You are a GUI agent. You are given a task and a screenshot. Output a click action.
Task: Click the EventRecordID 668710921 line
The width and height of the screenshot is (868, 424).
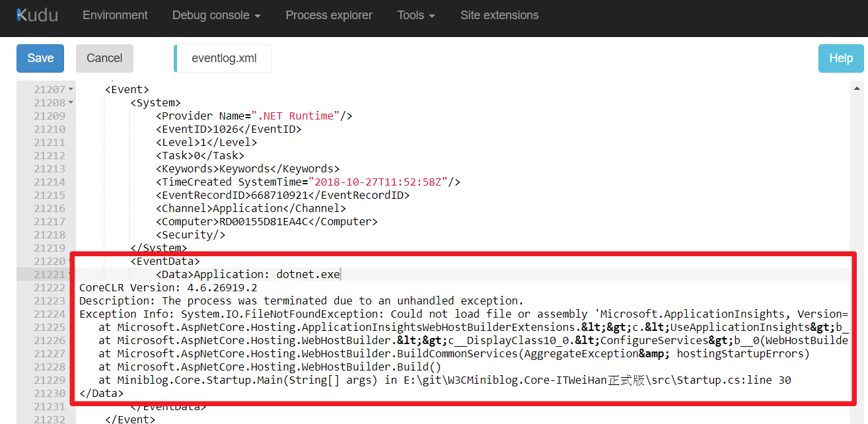point(283,195)
